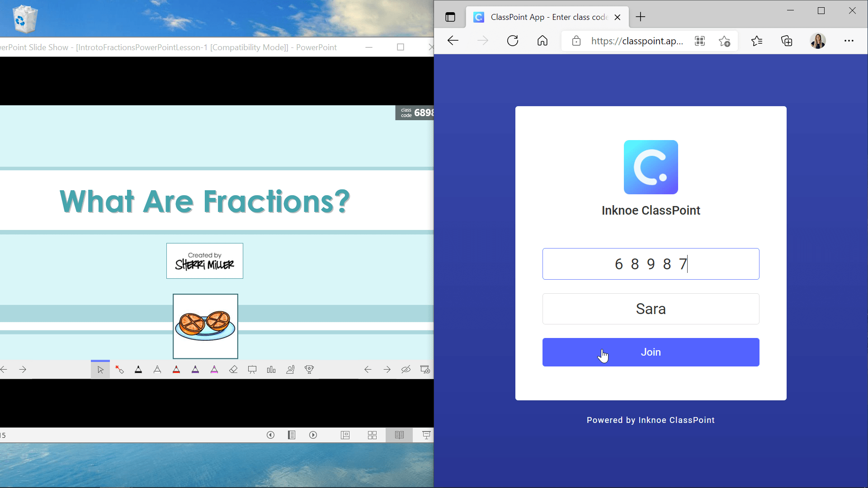Viewport: 868px width, 488px height.
Task: Navigate forward using the next slide arrow
Action: pos(23,370)
